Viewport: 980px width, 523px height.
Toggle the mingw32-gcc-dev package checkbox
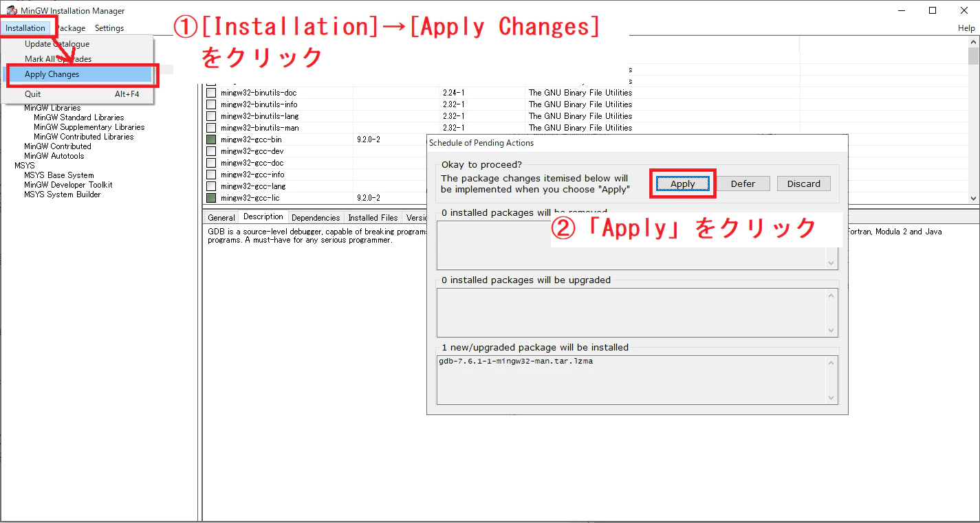pos(211,151)
